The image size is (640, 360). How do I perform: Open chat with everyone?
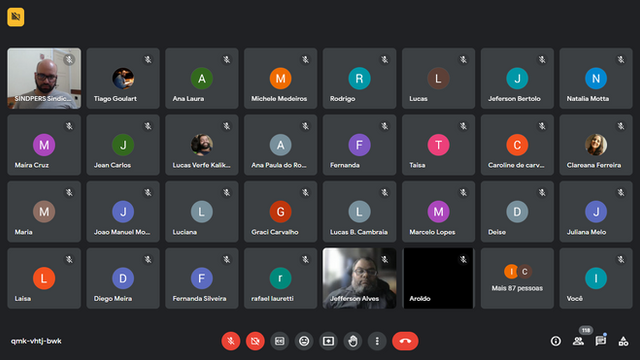[x=601, y=341]
